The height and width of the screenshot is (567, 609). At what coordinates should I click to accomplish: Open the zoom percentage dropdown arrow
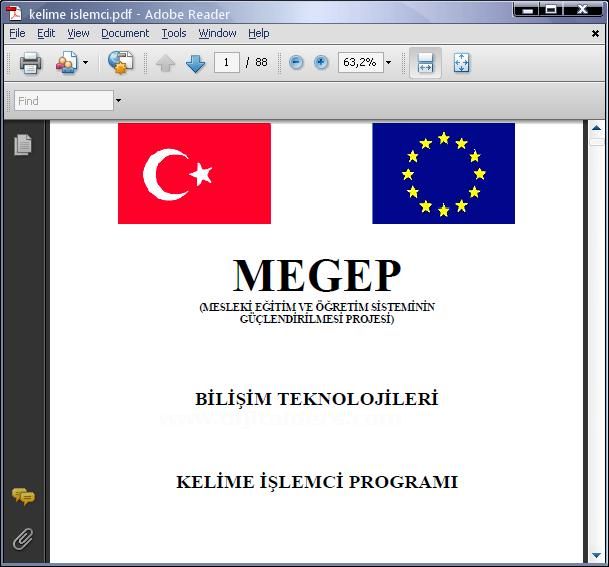click(388, 62)
